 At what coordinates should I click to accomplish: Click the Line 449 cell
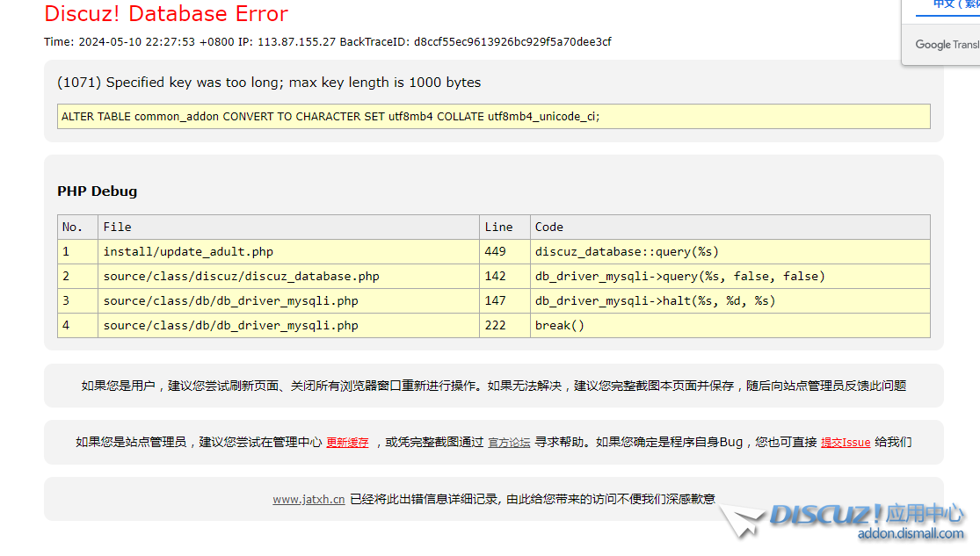tap(495, 252)
